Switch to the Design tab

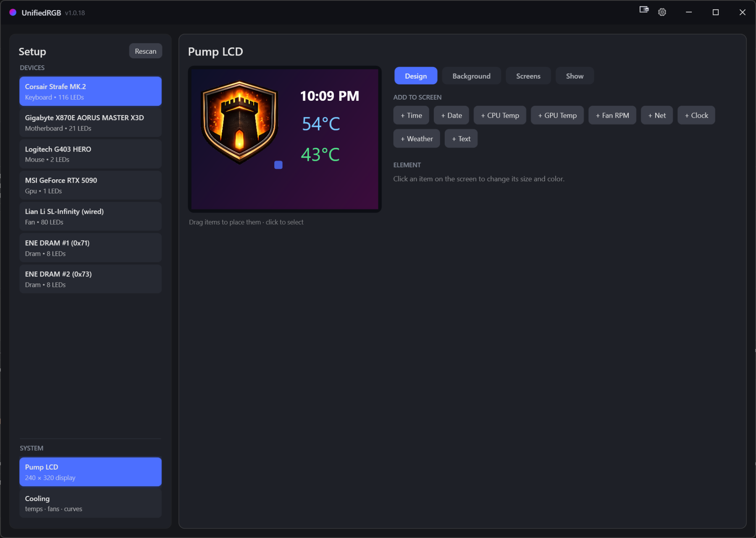click(x=416, y=76)
